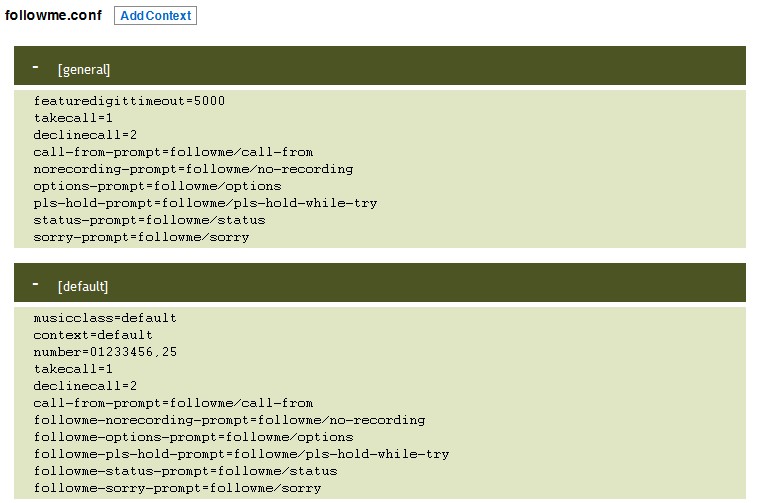
Task: Edit takecall=1 in the general section
Action: tap(73, 118)
